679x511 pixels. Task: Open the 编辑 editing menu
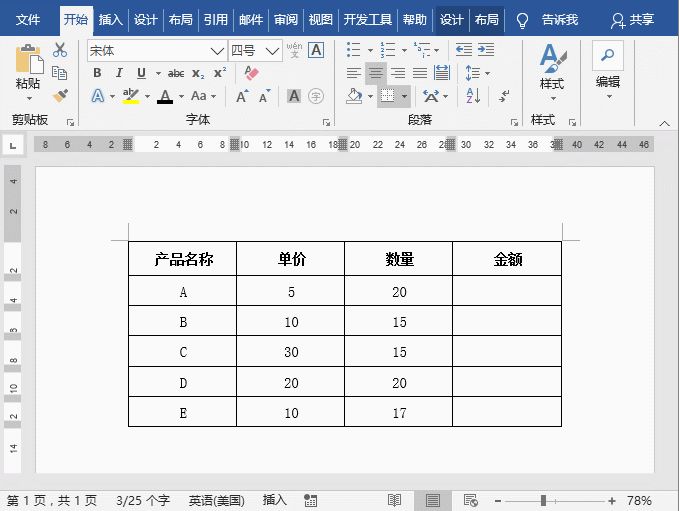click(608, 82)
